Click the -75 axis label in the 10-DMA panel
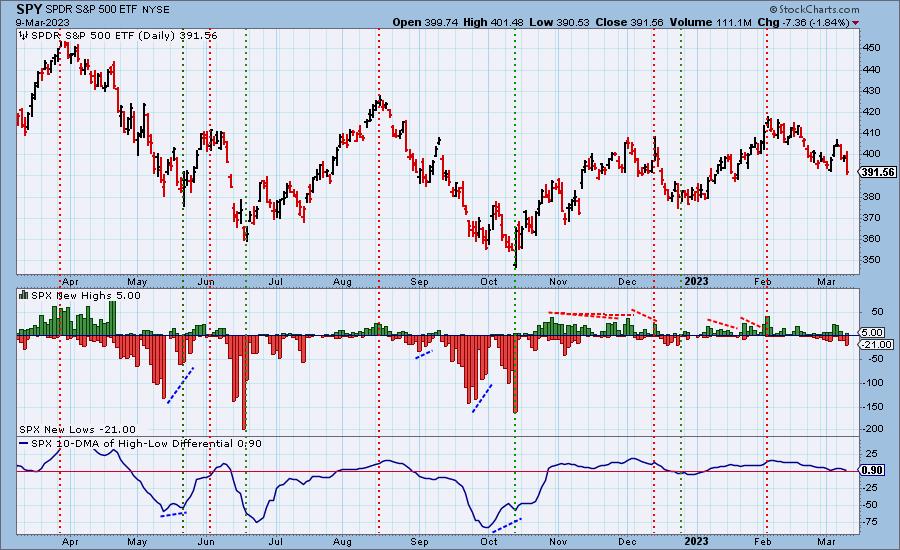The height and width of the screenshot is (550, 900). pyautogui.click(x=871, y=521)
